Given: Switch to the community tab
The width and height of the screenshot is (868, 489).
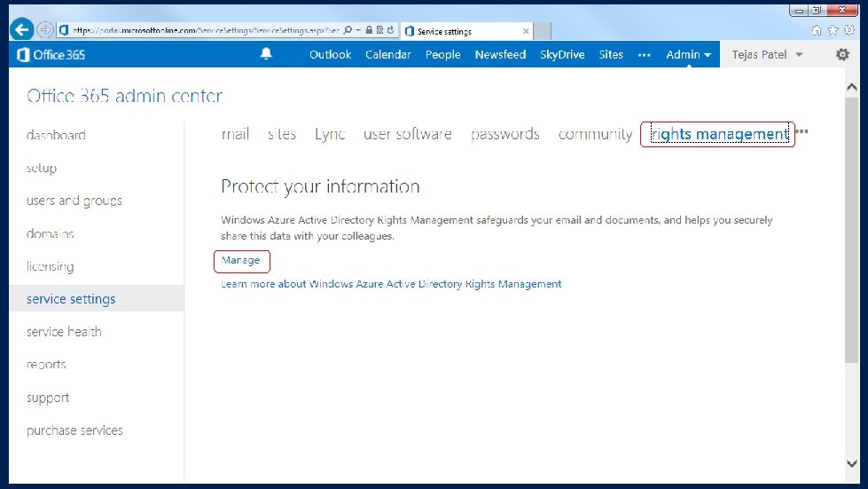Looking at the screenshot, I should pyautogui.click(x=595, y=134).
